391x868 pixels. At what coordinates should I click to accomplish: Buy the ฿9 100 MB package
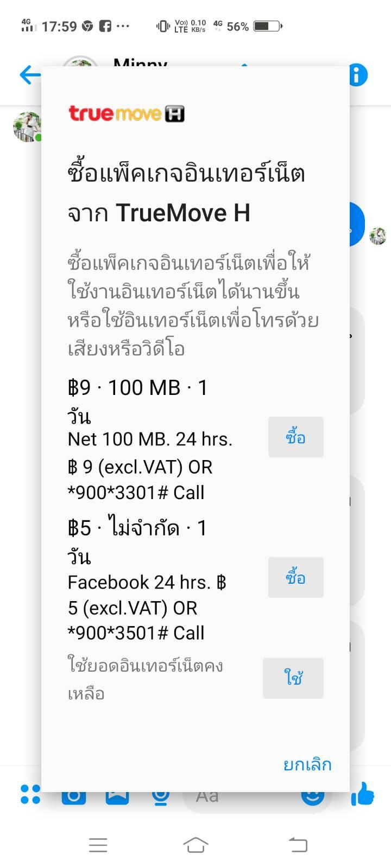(x=296, y=437)
